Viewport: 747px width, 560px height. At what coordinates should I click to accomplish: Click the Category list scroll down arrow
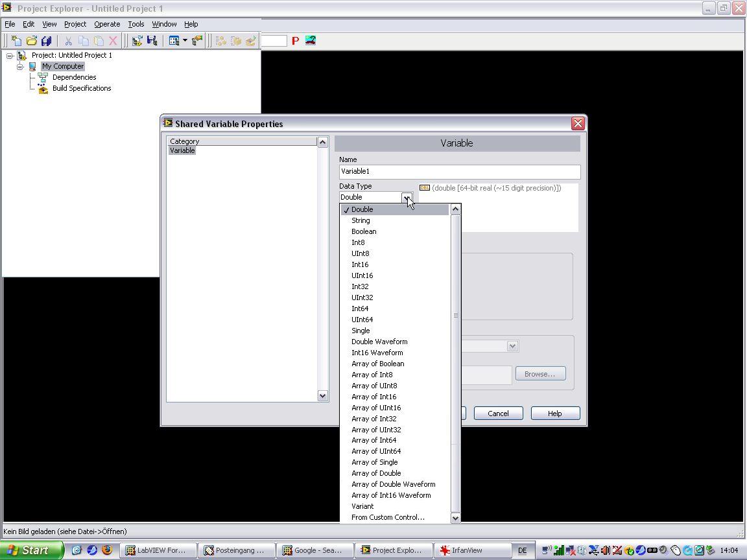click(x=322, y=396)
